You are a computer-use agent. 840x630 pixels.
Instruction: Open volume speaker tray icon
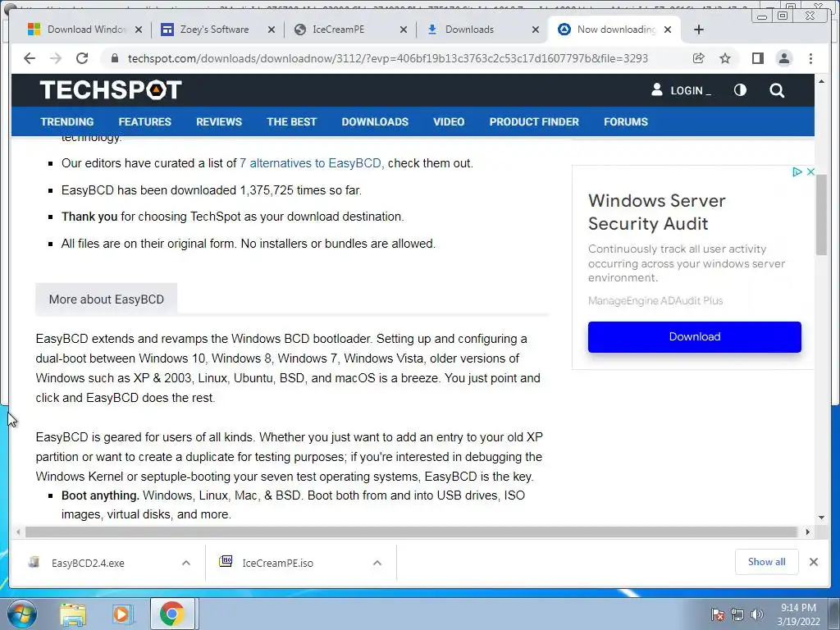[x=757, y=614]
